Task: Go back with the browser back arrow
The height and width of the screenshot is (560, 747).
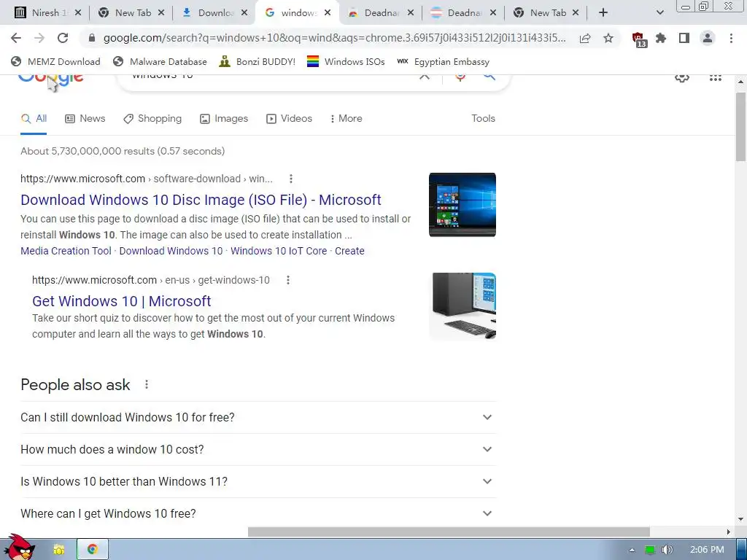Action: coord(16,38)
